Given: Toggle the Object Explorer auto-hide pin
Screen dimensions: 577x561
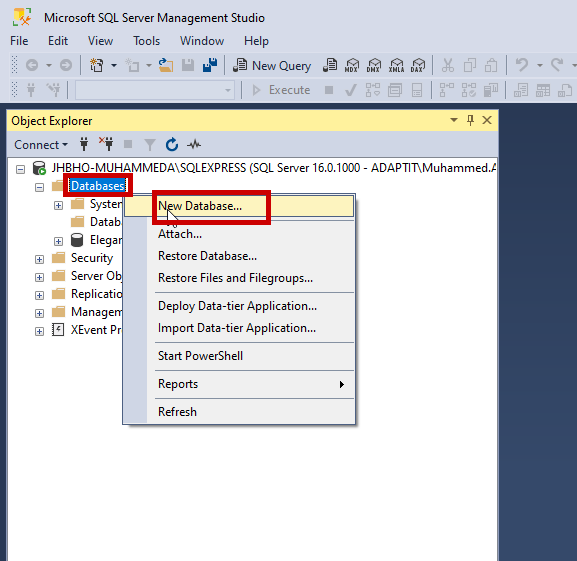Looking at the screenshot, I should [470, 120].
